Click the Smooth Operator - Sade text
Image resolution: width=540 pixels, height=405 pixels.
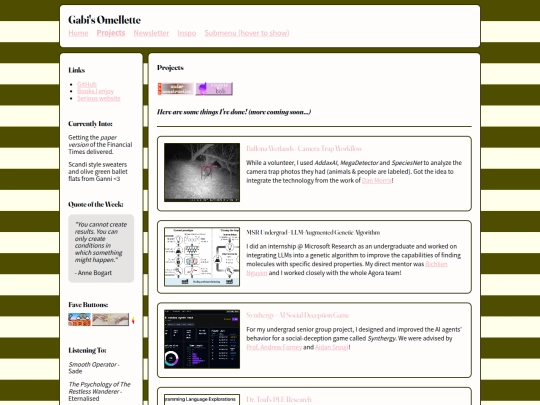click(x=93, y=368)
